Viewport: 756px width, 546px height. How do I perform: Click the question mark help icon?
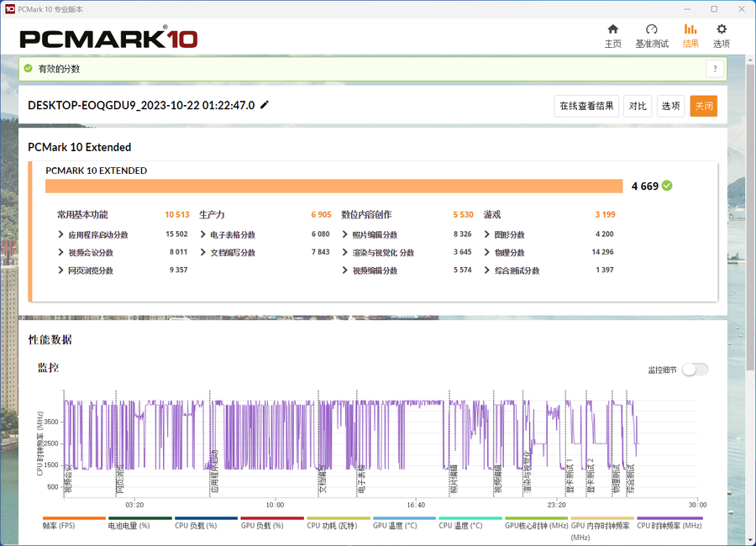(715, 69)
